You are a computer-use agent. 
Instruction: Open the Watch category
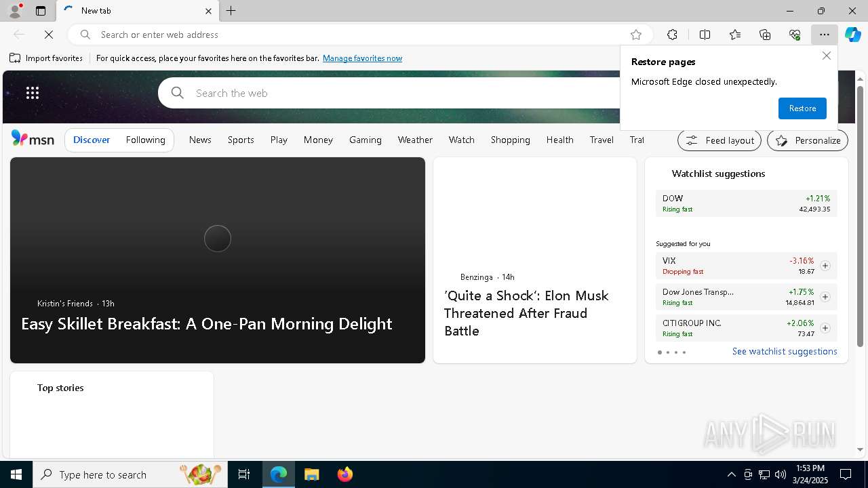click(x=461, y=140)
